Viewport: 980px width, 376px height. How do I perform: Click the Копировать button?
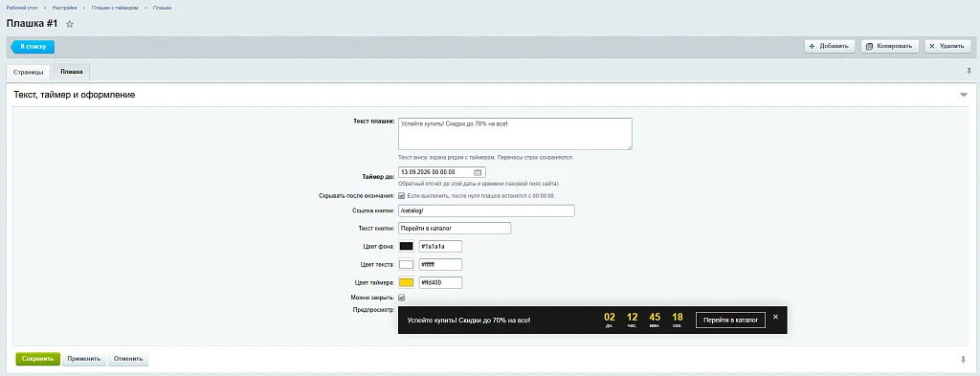point(890,46)
